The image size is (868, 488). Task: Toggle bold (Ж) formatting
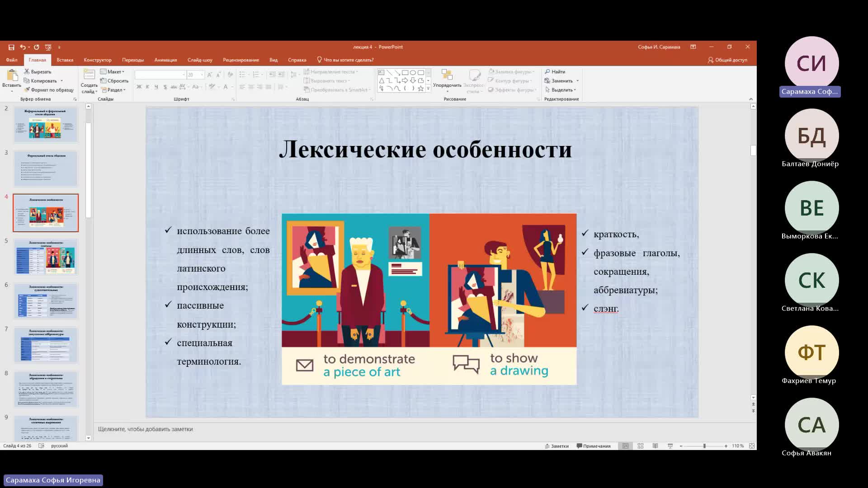click(139, 87)
